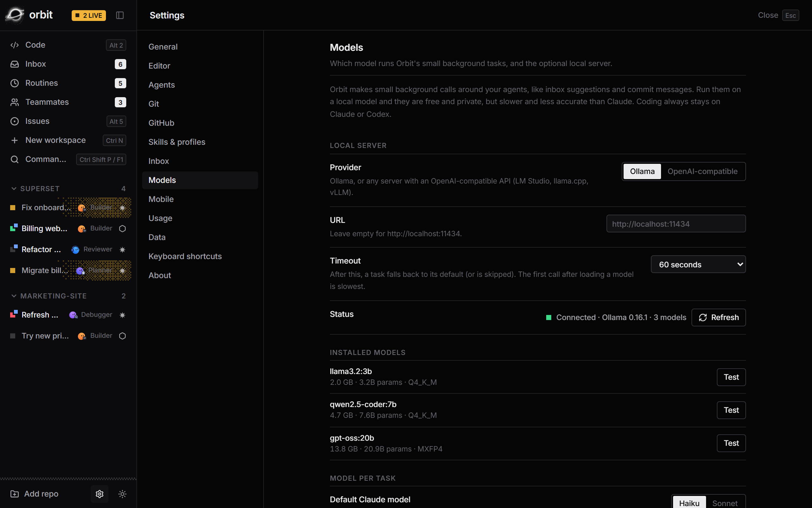Click the New workspace plus icon

14,140
